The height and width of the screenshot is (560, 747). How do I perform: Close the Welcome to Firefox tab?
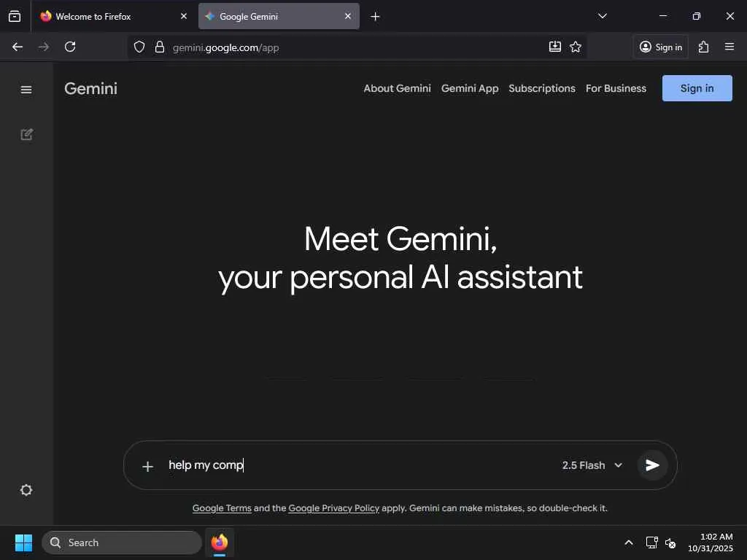point(183,16)
